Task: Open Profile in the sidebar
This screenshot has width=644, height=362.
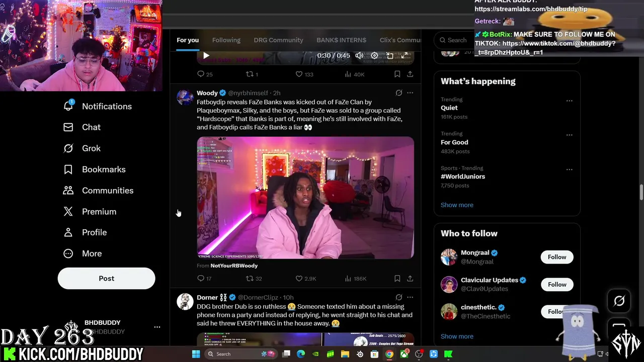Action: (85, 232)
